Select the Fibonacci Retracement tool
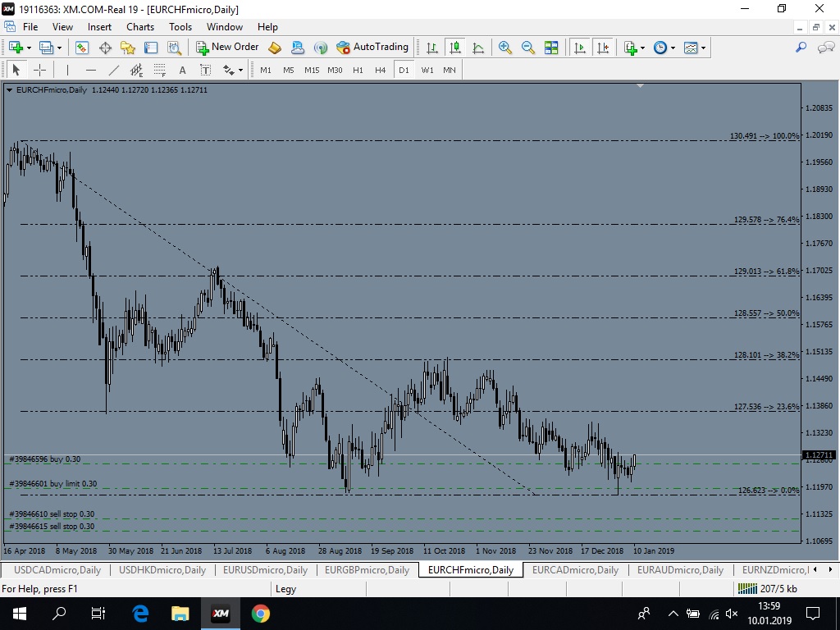Screen dimensions: 840x630 [x=160, y=70]
